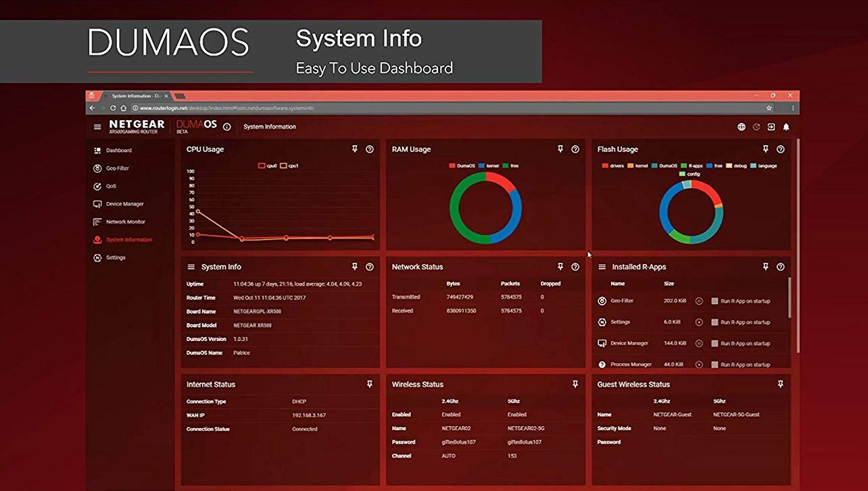Click the R-apps swatch in Flash Usage legend
This screenshot has height=491, width=868.
[684, 165]
